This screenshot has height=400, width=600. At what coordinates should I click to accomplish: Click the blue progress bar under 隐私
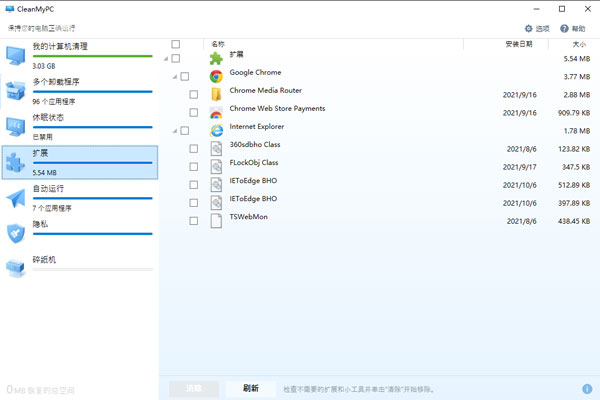93,234
